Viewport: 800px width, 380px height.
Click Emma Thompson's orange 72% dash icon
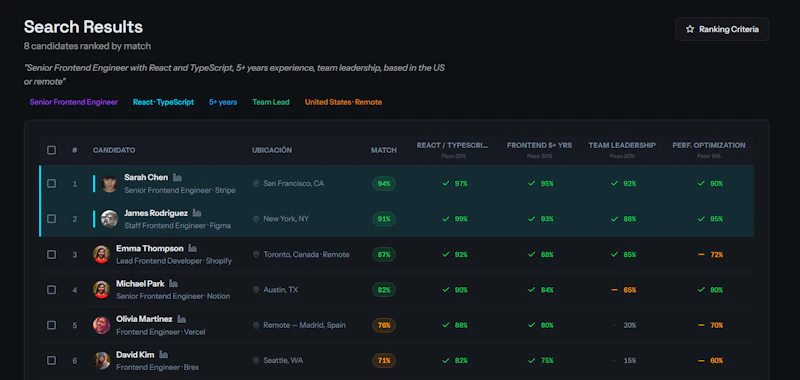(702, 255)
